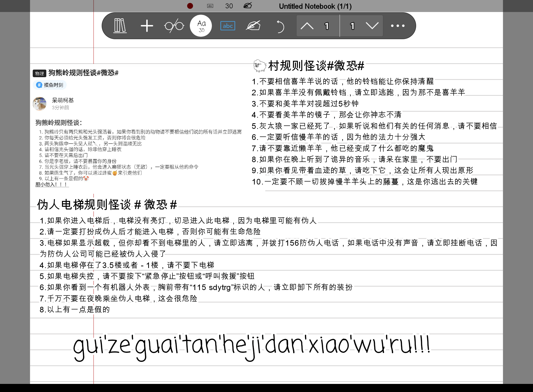The height and width of the screenshot is (392, 533).
Task: Click the current page number 1 in toolbar
Action: [x=327, y=26]
